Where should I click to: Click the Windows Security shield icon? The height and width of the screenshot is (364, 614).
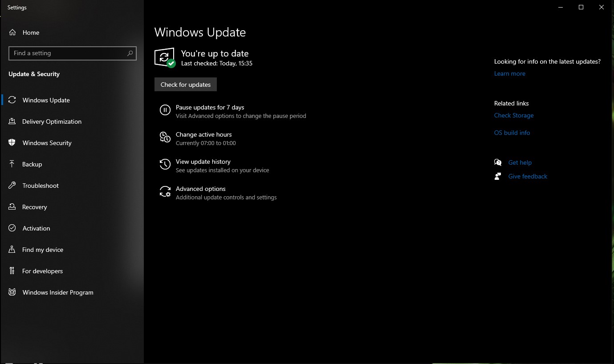(x=12, y=143)
